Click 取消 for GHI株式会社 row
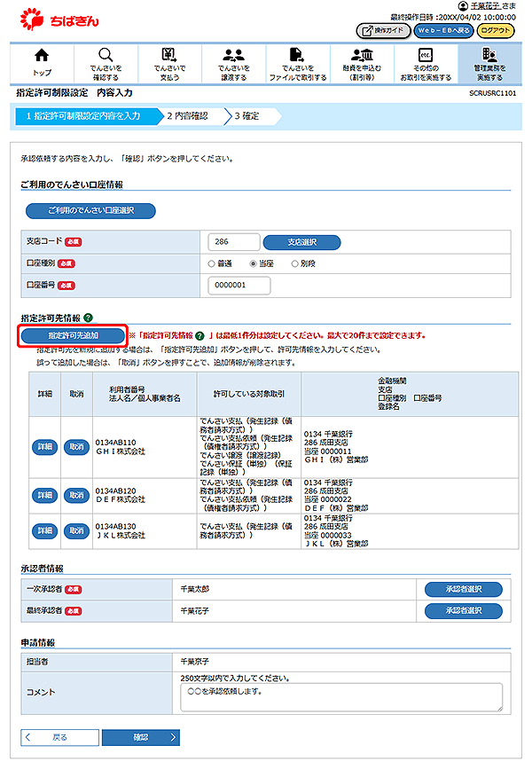This screenshot has height=769, width=532. (x=76, y=447)
